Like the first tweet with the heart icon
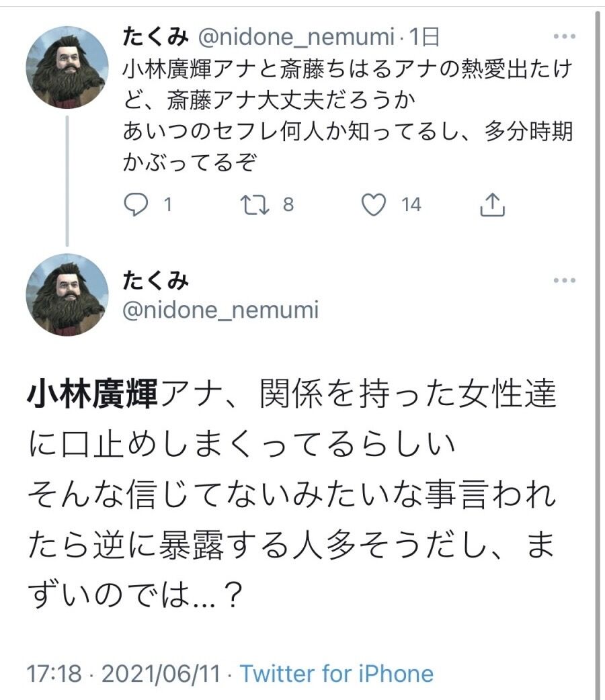The height and width of the screenshot is (700, 605). point(374,205)
